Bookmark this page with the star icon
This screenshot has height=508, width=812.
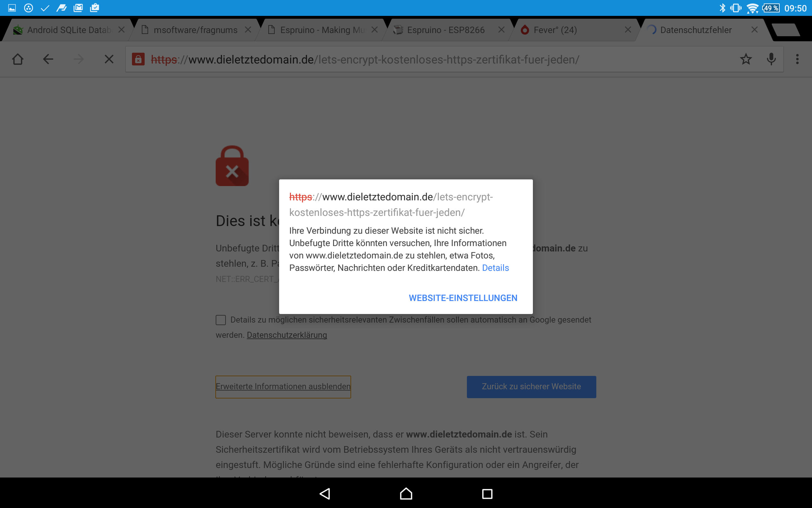click(746, 59)
